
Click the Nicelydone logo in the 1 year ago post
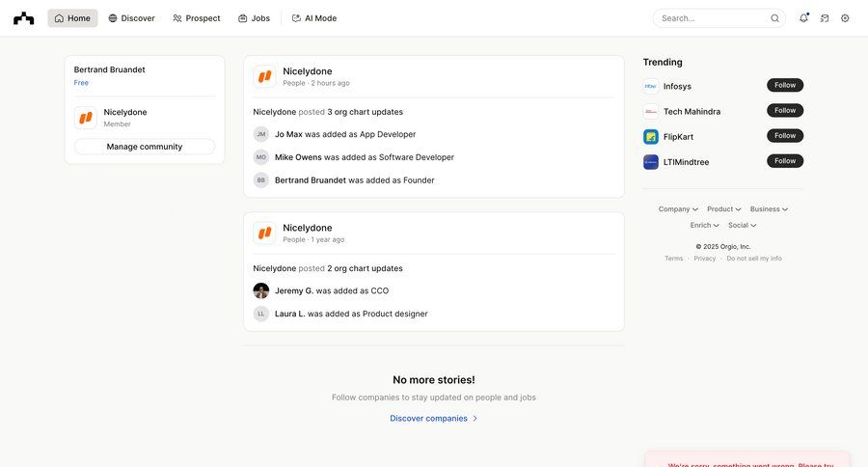pyautogui.click(x=264, y=233)
